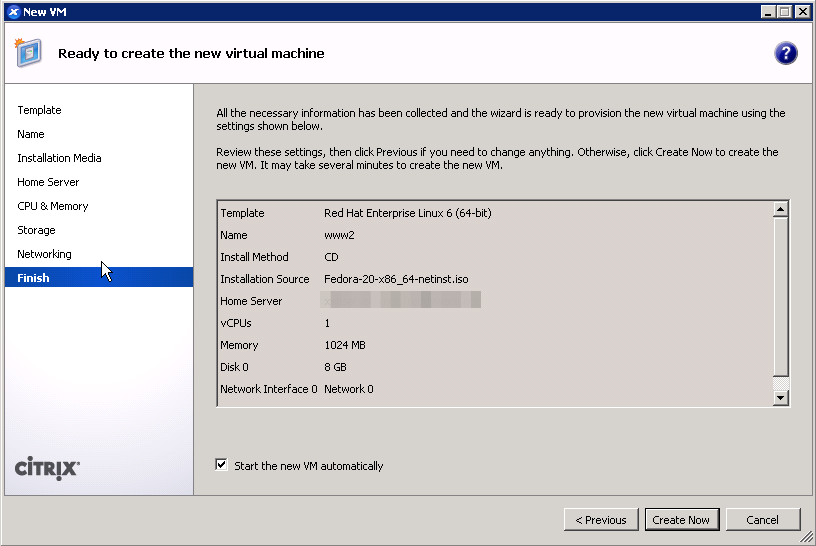Select the 'www2' name value
816x546 pixels.
339,235
